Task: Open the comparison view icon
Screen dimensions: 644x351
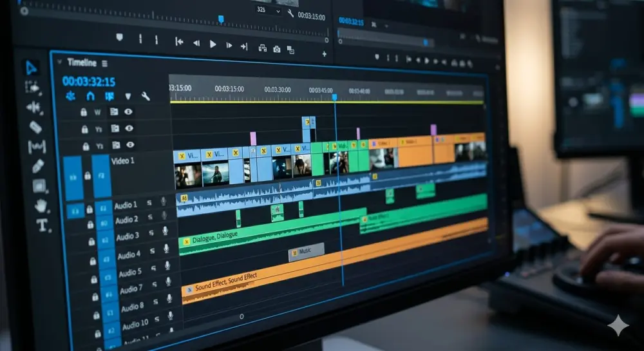Action: 290,50
